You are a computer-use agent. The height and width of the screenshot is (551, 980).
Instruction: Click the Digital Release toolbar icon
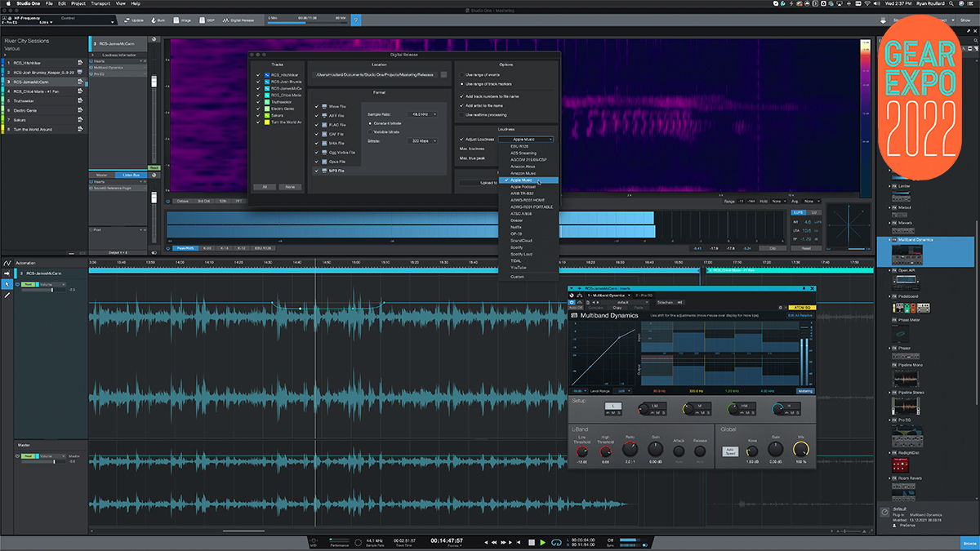point(224,20)
